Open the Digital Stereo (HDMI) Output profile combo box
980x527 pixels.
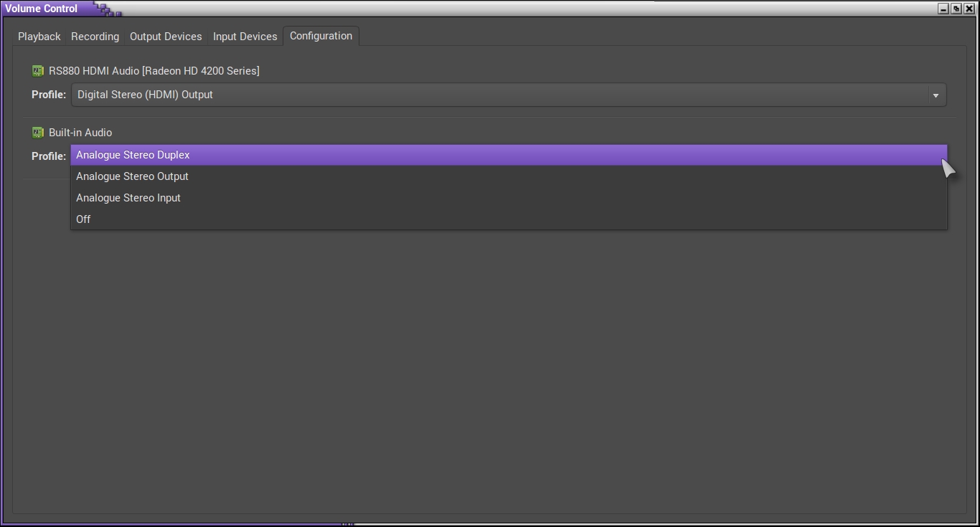[x=502, y=95]
